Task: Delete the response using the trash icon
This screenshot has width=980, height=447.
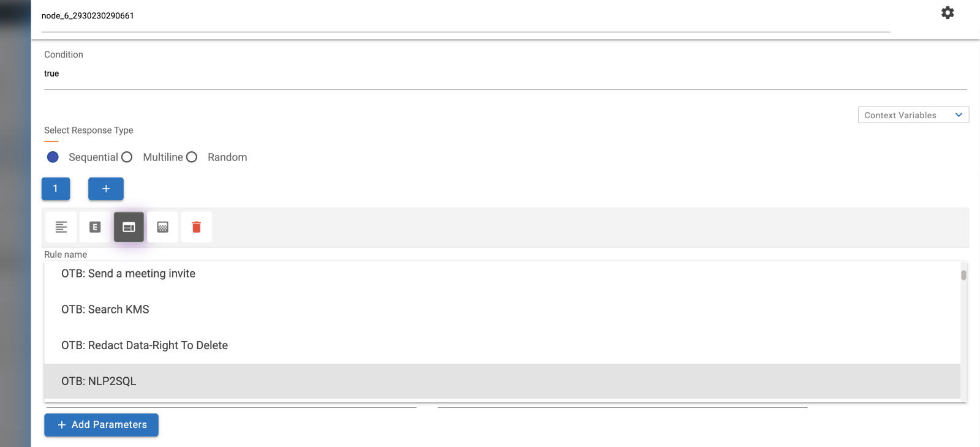Action: point(196,227)
